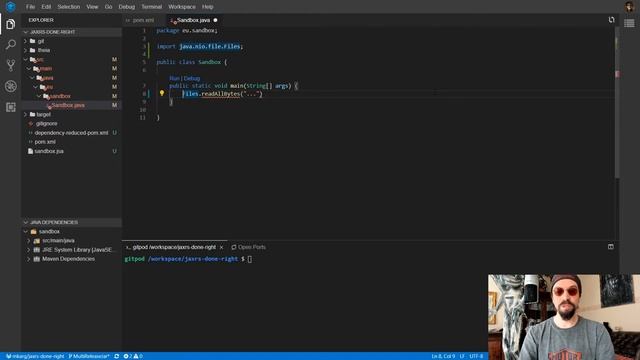Click the sync changes icon in status bar
This screenshot has height=360, width=640.
click(x=116, y=356)
